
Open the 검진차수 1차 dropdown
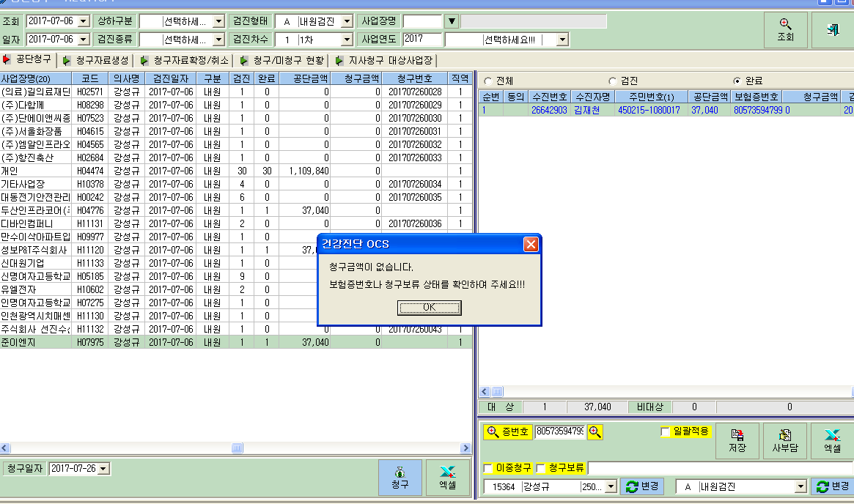tap(347, 40)
